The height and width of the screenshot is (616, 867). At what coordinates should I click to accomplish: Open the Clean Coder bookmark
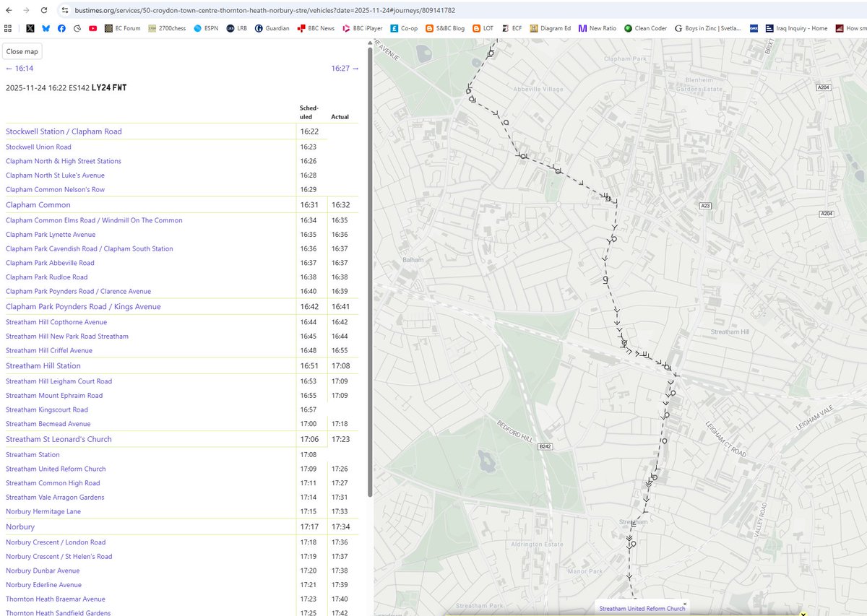646,28
